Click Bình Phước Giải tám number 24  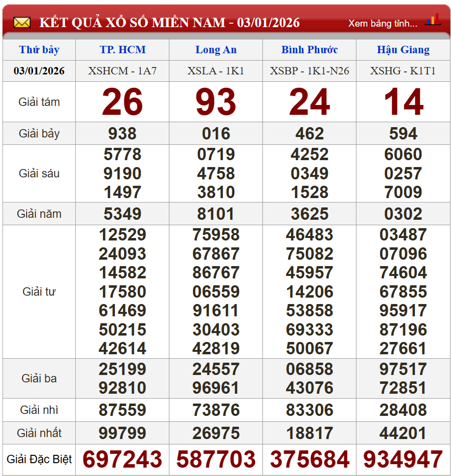pos(309,102)
